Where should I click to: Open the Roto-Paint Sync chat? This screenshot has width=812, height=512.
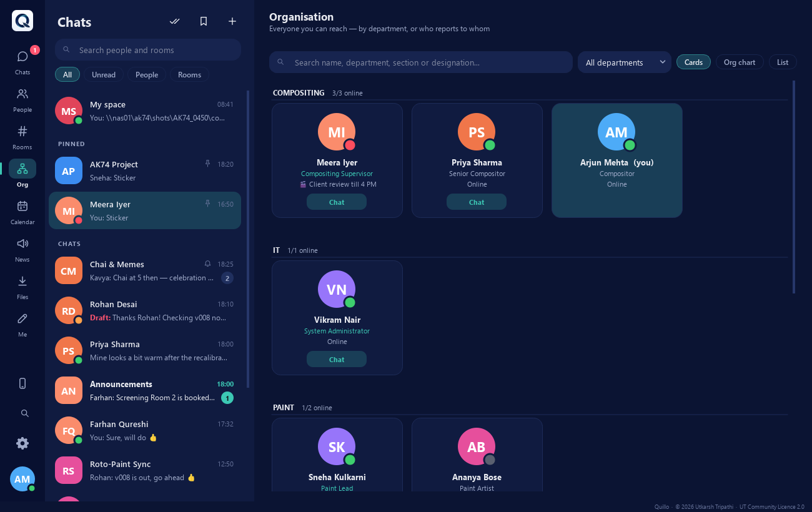[x=145, y=470]
